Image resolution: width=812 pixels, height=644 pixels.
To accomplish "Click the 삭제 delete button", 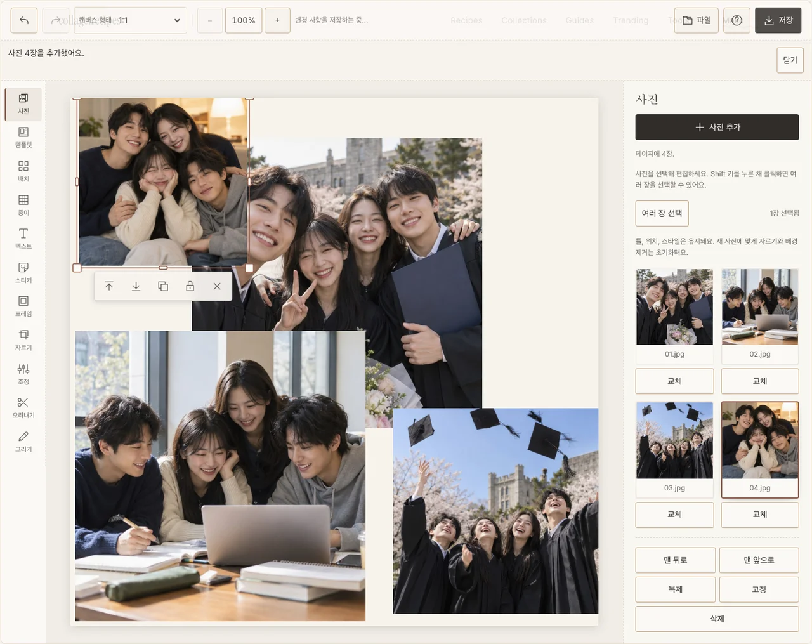I will 717,619.
